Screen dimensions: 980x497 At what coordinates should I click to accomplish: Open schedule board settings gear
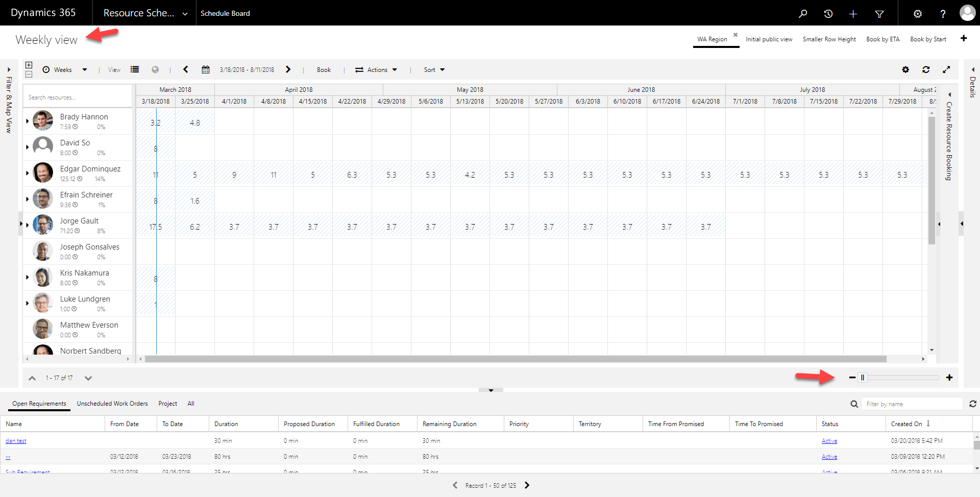coord(906,69)
